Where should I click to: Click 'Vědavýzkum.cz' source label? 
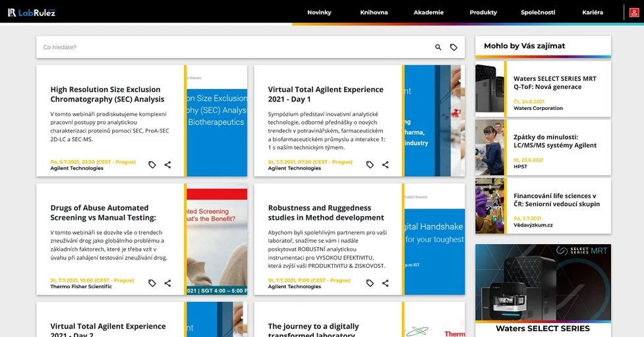pyautogui.click(x=533, y=225)
